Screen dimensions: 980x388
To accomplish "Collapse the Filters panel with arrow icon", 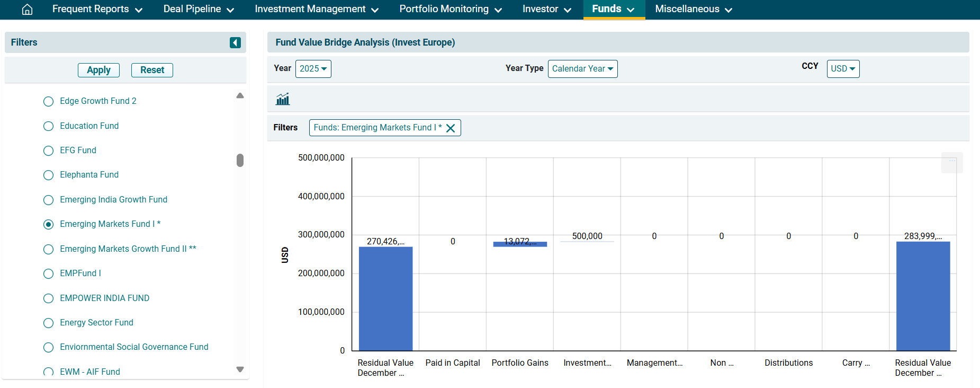I will pyautogui.click(x=235, y=42).
